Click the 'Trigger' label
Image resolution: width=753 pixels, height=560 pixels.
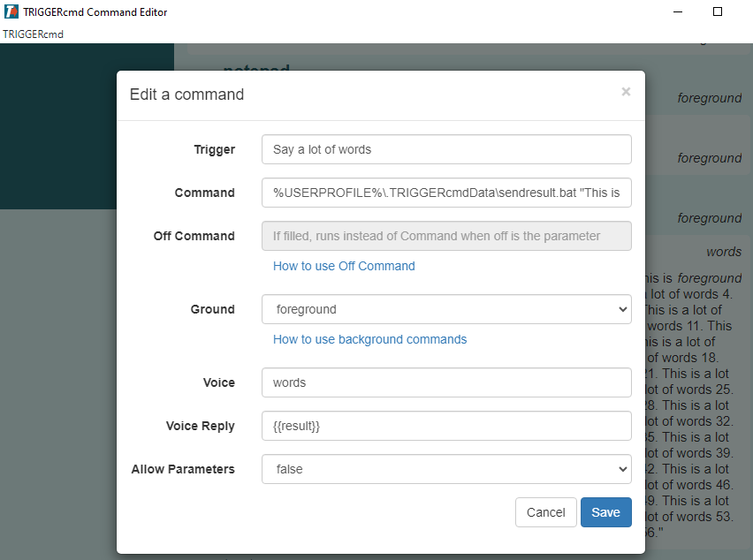pos(214,150)
